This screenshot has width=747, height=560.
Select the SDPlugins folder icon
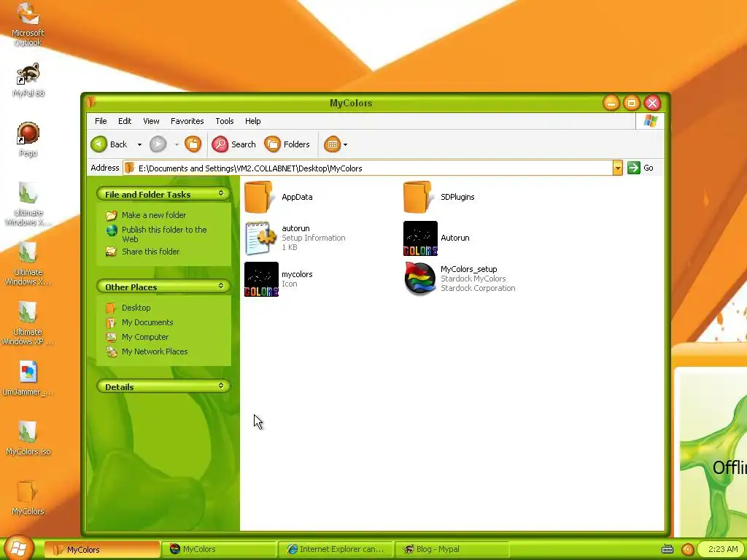pyautogui.click(x=418, y=197)
